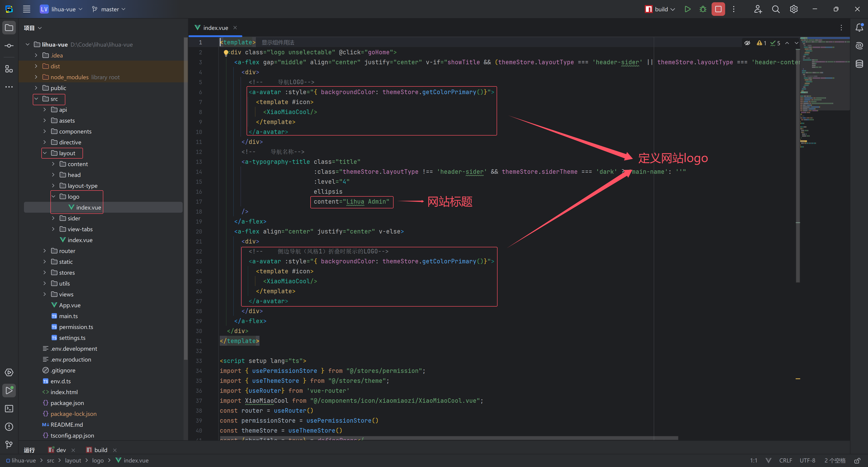This screenshot has height=467, width=868.
Task: Select the index.vue editor tab
Action: pyautogui.click(x=215, y=28)
